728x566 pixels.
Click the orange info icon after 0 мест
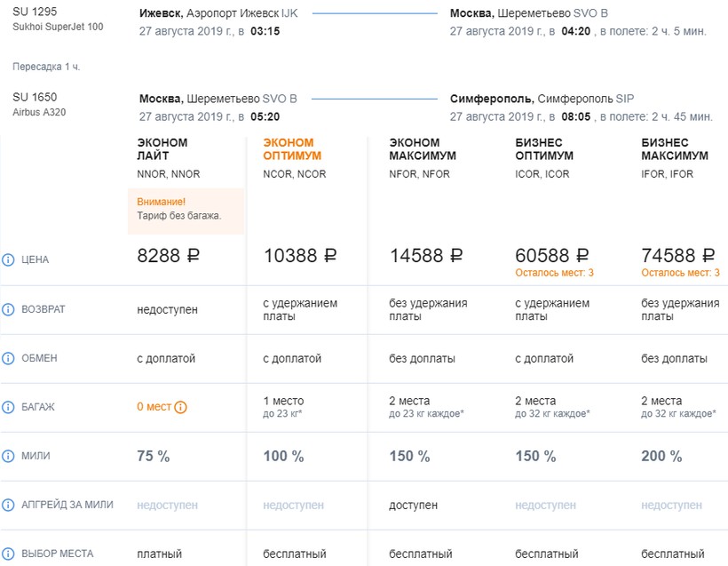pyautogui.click(x=180, y=408)
